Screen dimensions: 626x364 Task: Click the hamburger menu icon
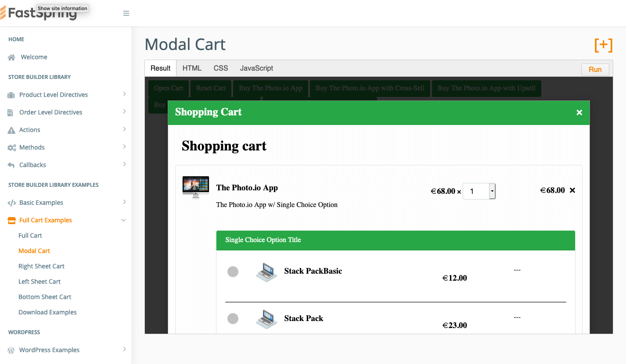pos(126,14)
